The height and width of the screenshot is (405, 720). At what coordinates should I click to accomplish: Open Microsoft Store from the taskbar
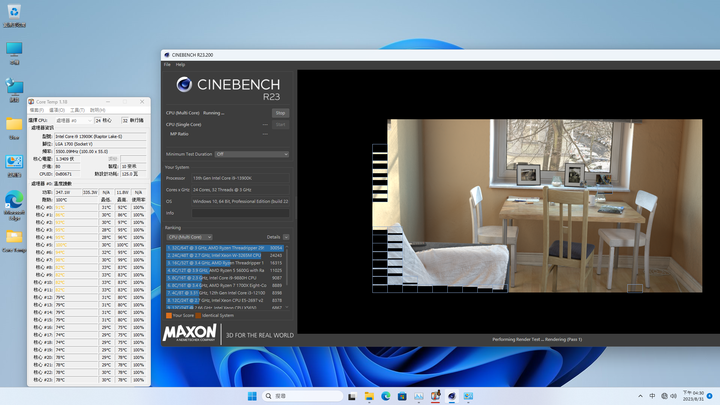click(x=402, y=396)
